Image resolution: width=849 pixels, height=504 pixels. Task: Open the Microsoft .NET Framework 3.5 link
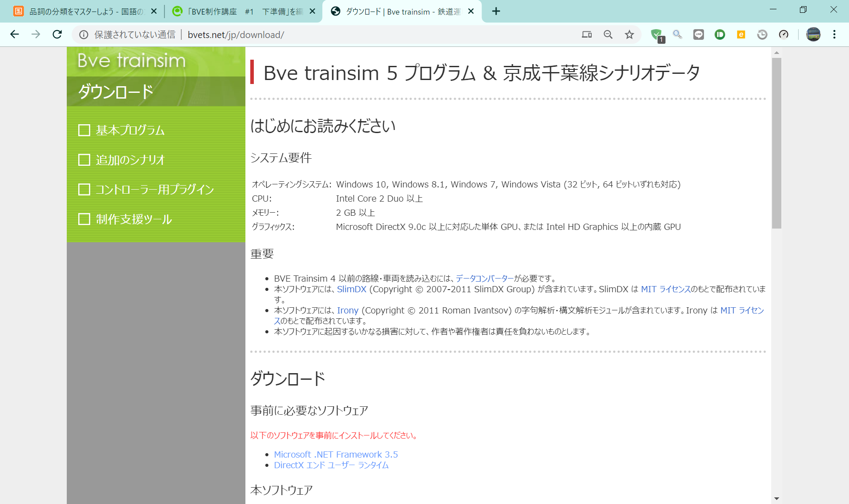click(x=336, y=454)
